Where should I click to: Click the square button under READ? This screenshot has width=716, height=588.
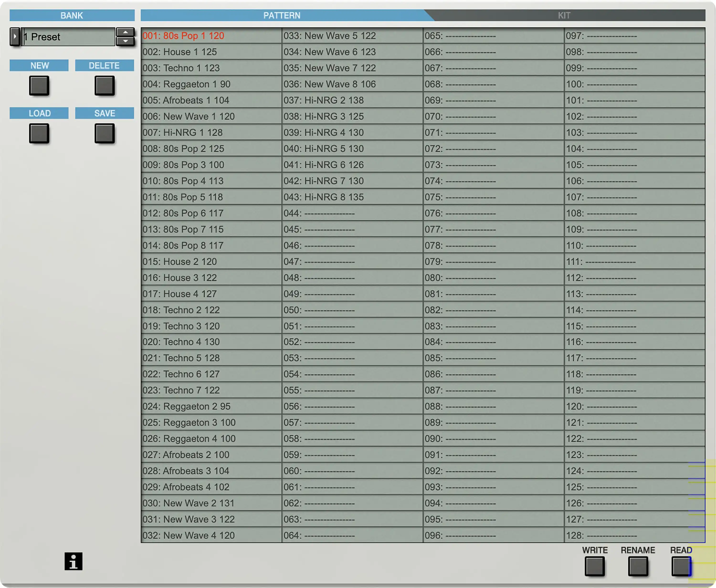(x=681, y=566)
